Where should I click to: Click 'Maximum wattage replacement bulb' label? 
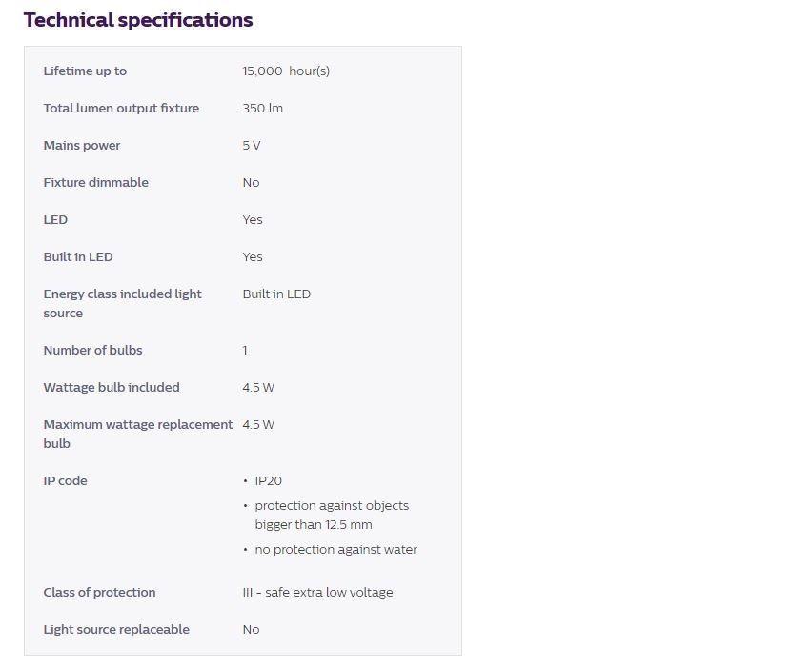137,434
